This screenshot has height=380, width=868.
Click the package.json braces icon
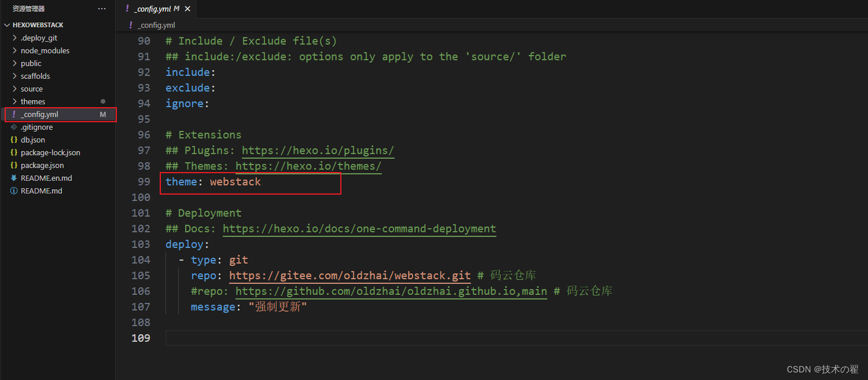[x=14, y=165]
